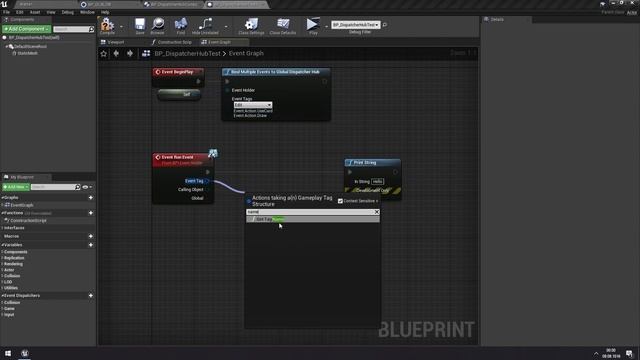Screen dimensions: 640x360
Task: Add a new graph with Graphs plus icon
Action: point(91,198)
